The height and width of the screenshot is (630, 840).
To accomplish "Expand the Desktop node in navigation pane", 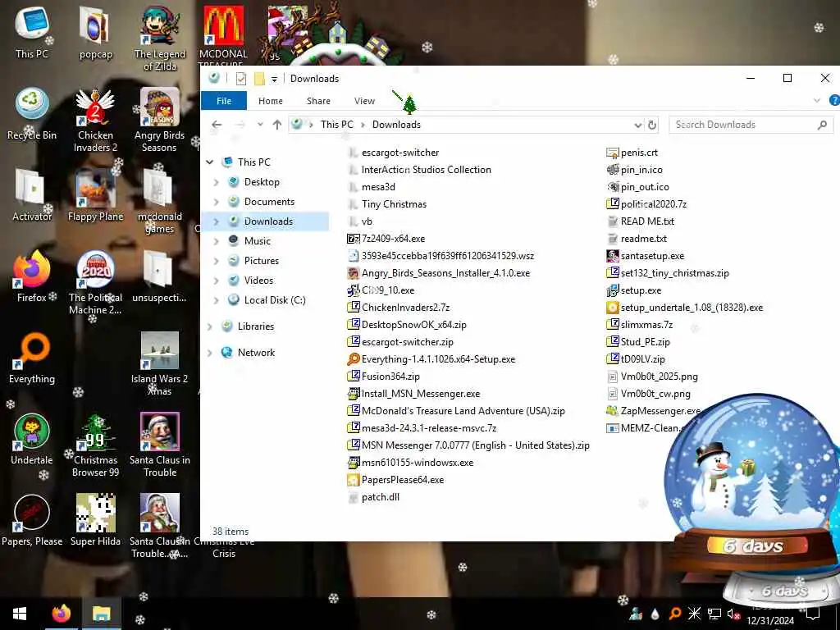I will pyautogui.click(x=216, y=182).
